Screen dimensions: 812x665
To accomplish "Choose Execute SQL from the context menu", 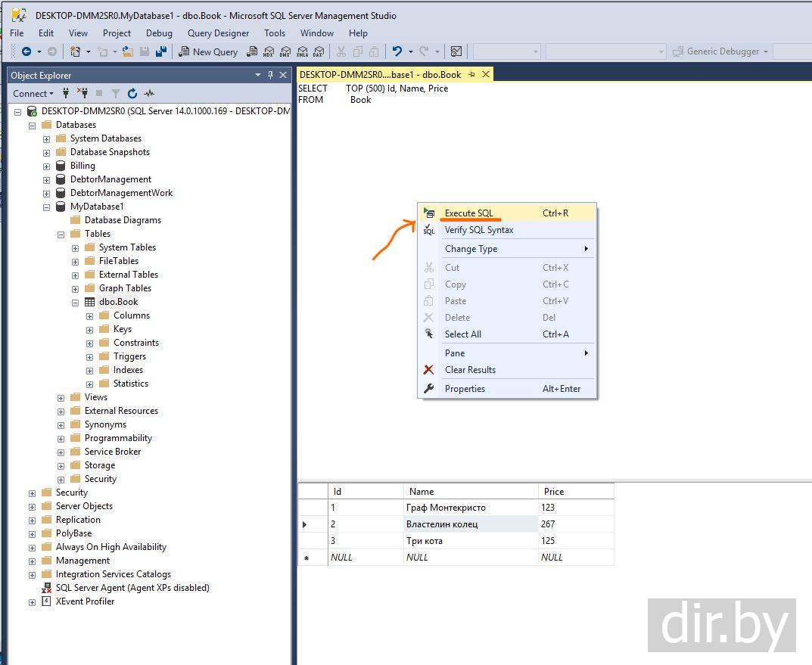I will coord(468,213).
